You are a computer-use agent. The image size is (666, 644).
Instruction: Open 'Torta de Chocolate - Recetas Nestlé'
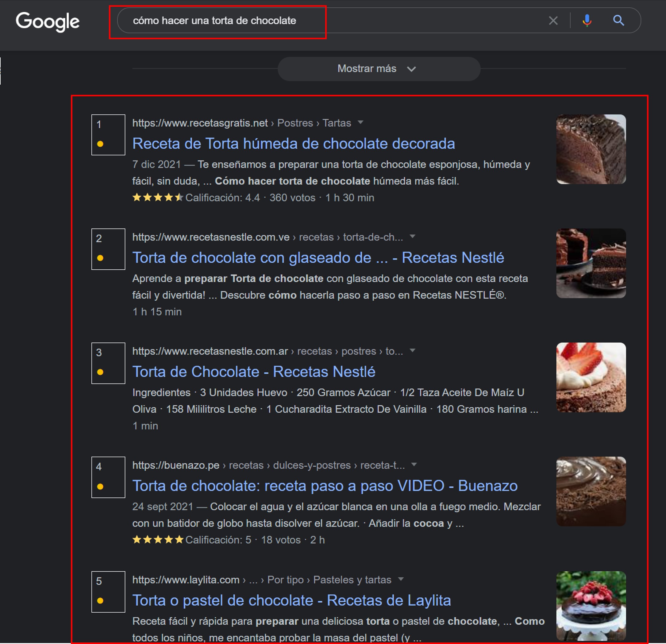pos(253,372)
